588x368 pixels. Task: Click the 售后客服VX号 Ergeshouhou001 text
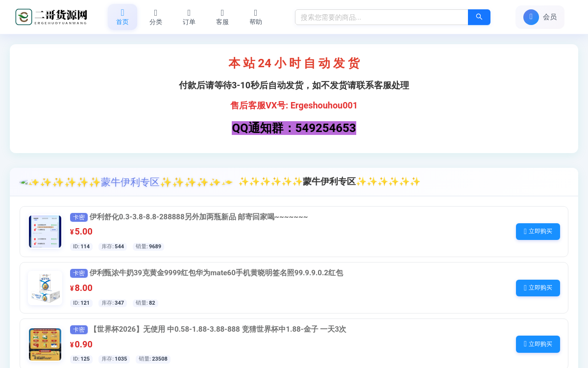(x=294, y=105)
